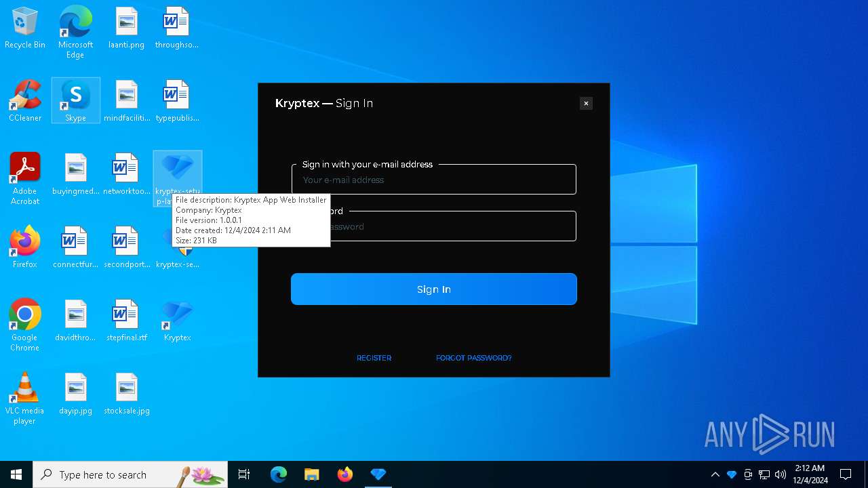This screenshot has width=868, height=488.
Task: Open network status tray icon
Action: coord(764,474)
